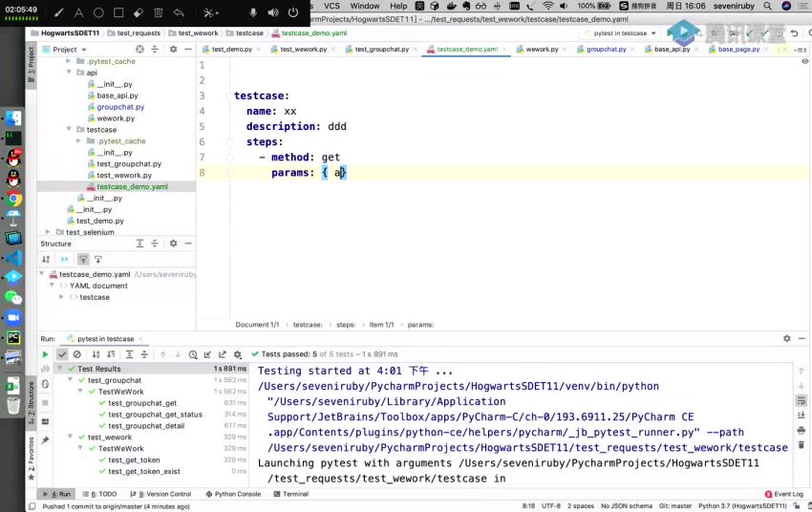
Task: Select test_groupchat_get_status result
Action: tap(155, 415)
